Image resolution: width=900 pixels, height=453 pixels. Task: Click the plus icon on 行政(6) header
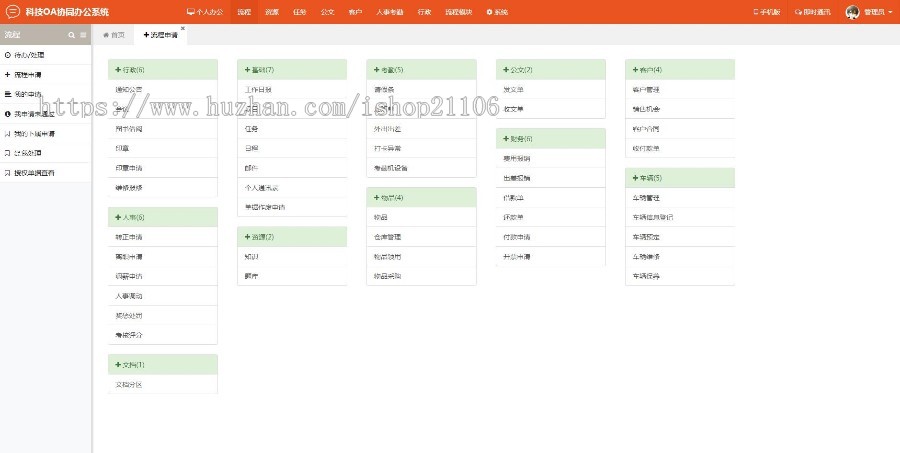[118, 69]
